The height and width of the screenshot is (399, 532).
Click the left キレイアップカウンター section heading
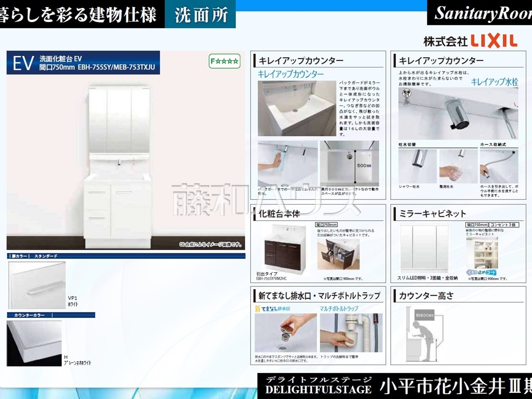pyautogui.click(x=301, y=61)
